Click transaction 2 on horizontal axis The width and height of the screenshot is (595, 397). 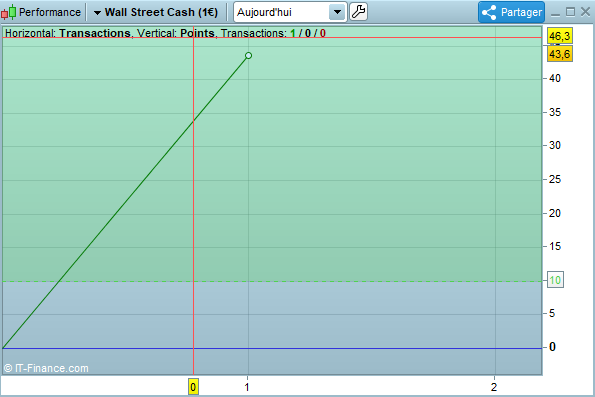coord(494,387)
